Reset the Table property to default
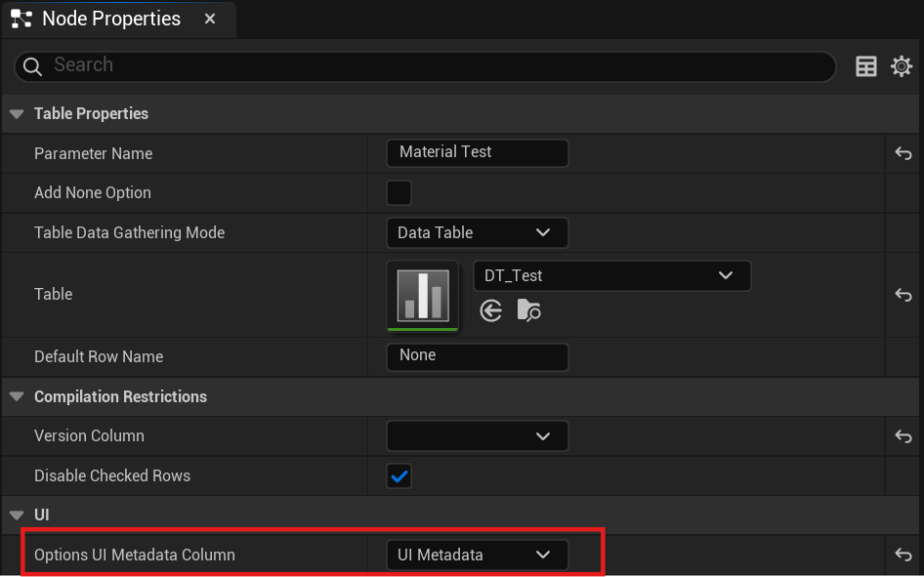Image resolution: width=924 pixels, height=577 pixels. 903,295
